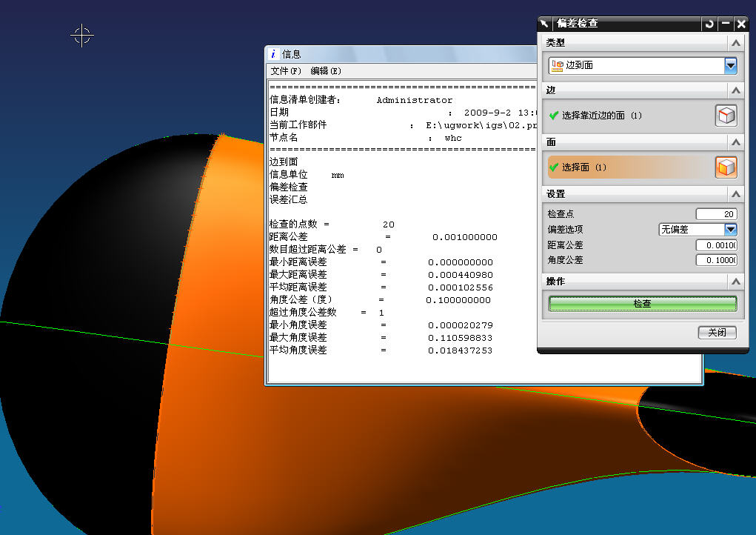Click the green 检查 button

tap(642, 304)
